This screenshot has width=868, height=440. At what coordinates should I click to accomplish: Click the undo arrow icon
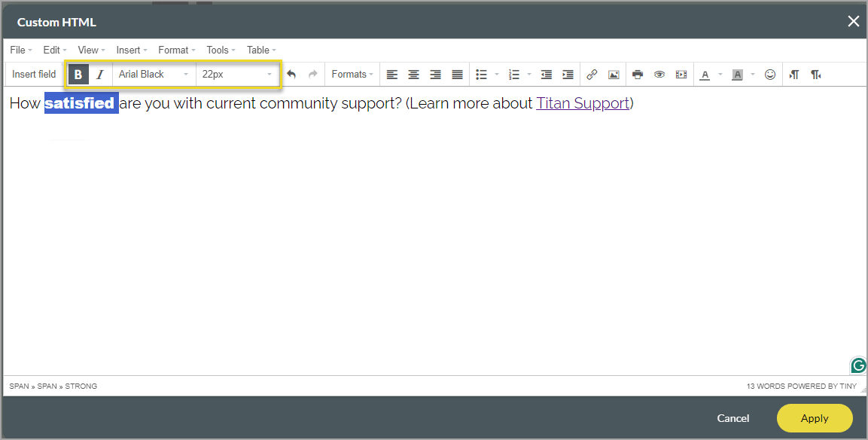291,75
